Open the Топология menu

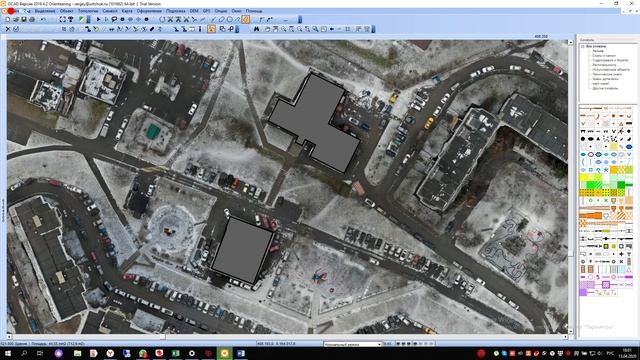(x=88, y=11)
